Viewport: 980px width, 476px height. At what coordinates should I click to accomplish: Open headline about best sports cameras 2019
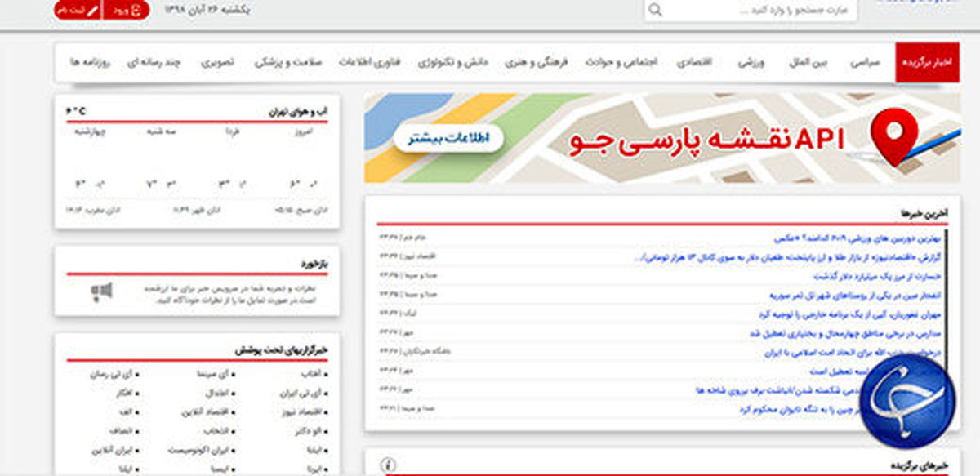pyautogui.click(x=857, y=238)
